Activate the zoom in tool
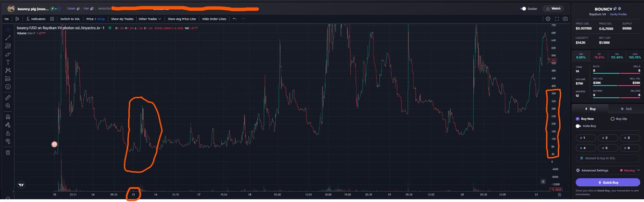 coord(8,106)
